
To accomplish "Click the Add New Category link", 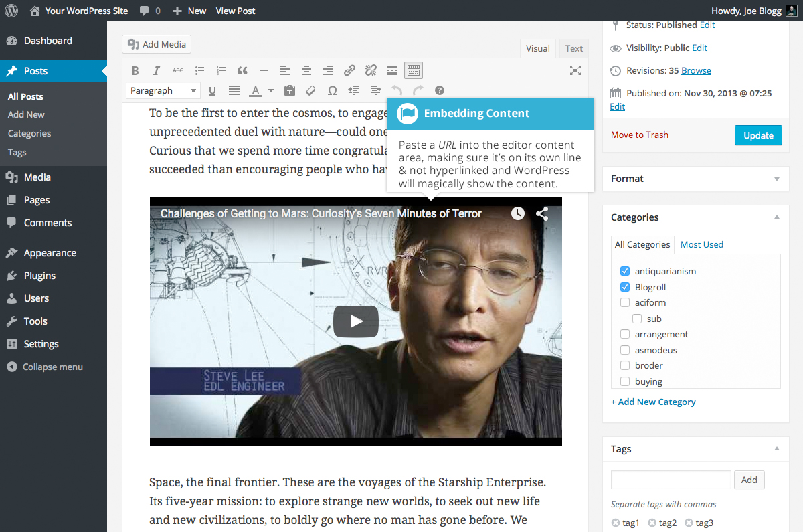I will (653, 402).
